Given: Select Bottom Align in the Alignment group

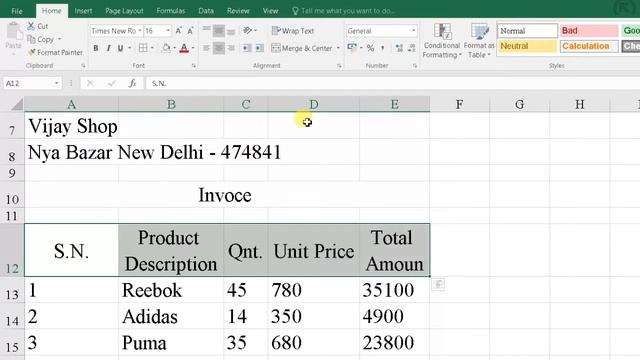Looking at the screenshot, I should pos(231,31).
